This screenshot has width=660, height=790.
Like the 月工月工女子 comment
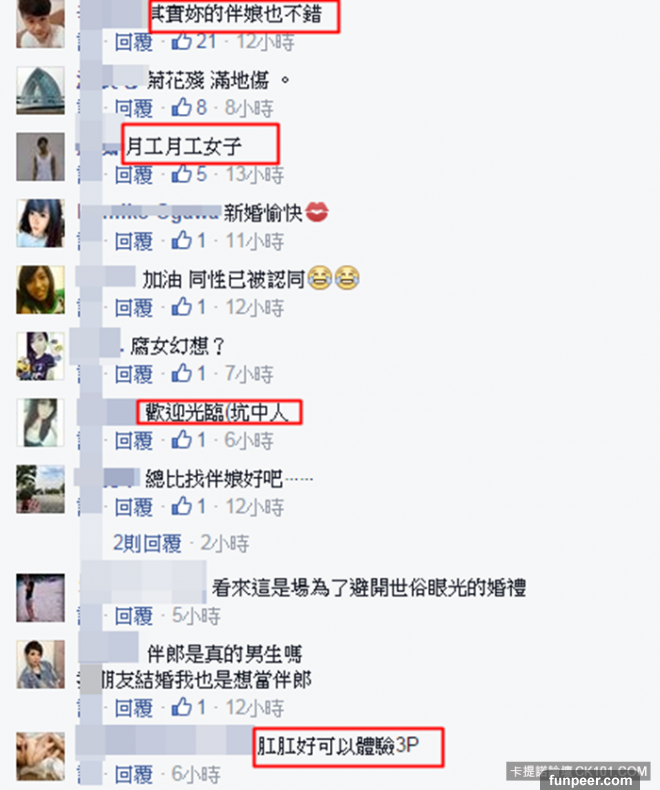[x=181, y=174]
